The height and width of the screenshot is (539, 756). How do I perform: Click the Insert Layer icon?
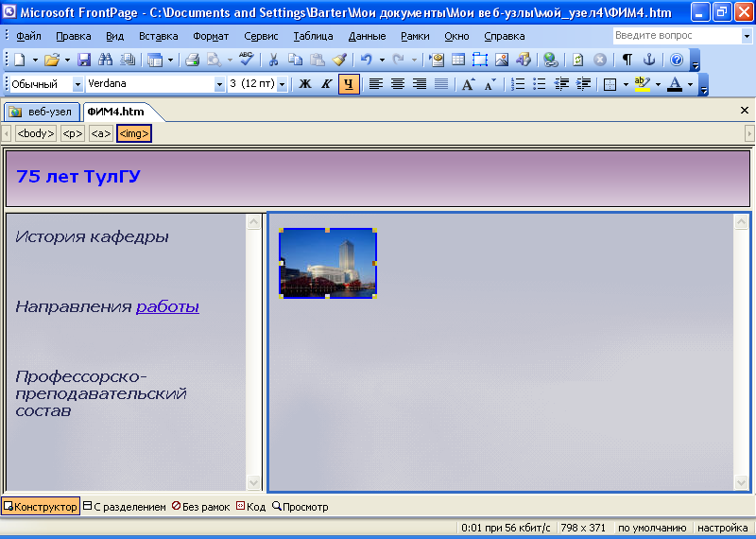(480, 60)
